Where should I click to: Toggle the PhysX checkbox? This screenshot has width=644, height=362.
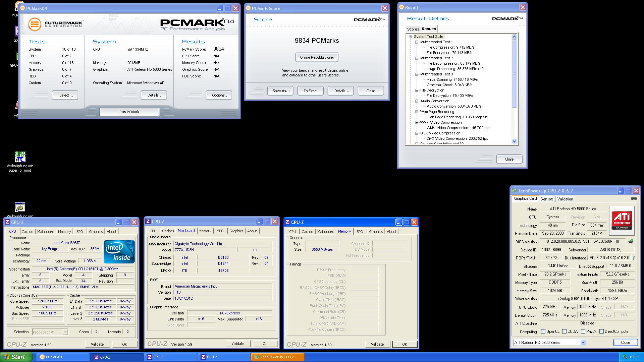[x=583, y=331]
